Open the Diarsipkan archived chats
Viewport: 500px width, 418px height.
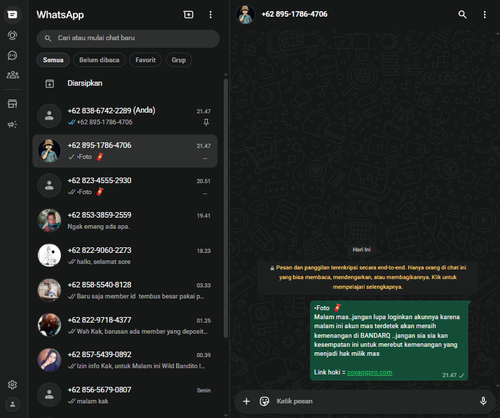(125, 83)
